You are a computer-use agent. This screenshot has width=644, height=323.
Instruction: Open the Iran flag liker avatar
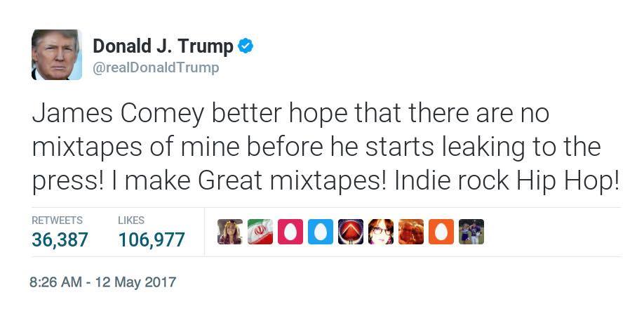260,232
